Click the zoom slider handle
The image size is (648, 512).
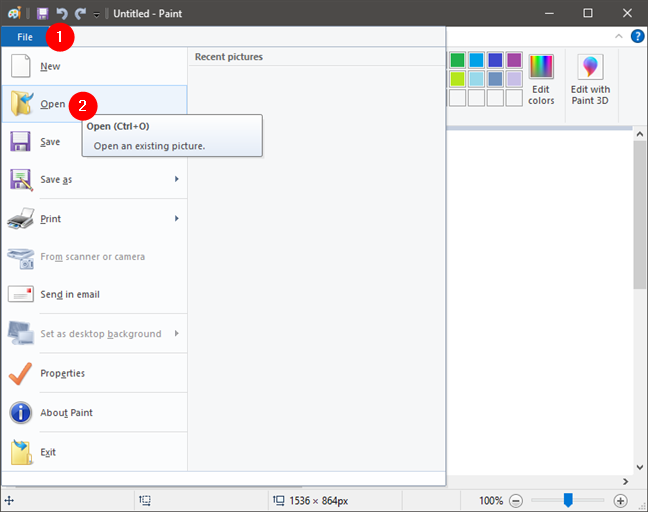coord(568,500)
